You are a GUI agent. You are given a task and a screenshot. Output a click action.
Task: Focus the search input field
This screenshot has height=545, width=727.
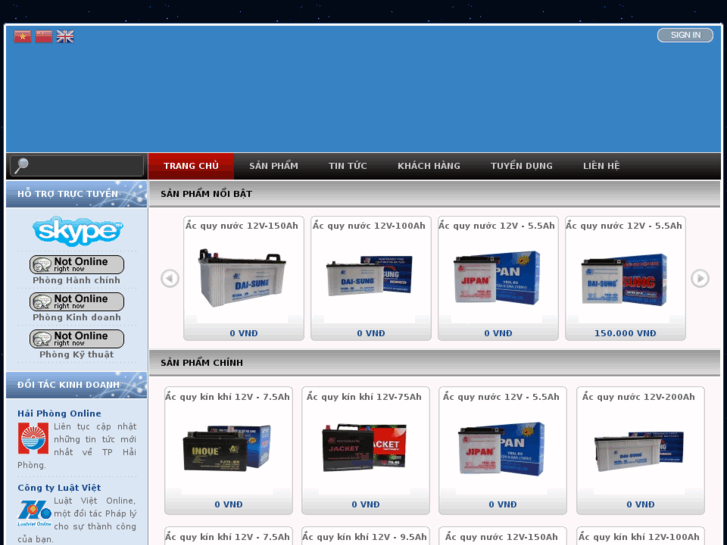click(77, 166)
